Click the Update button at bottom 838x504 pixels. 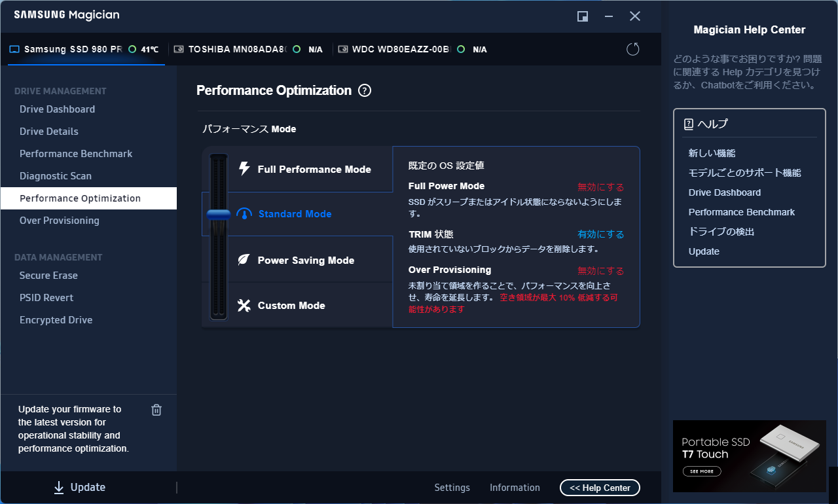coord(79,487)
